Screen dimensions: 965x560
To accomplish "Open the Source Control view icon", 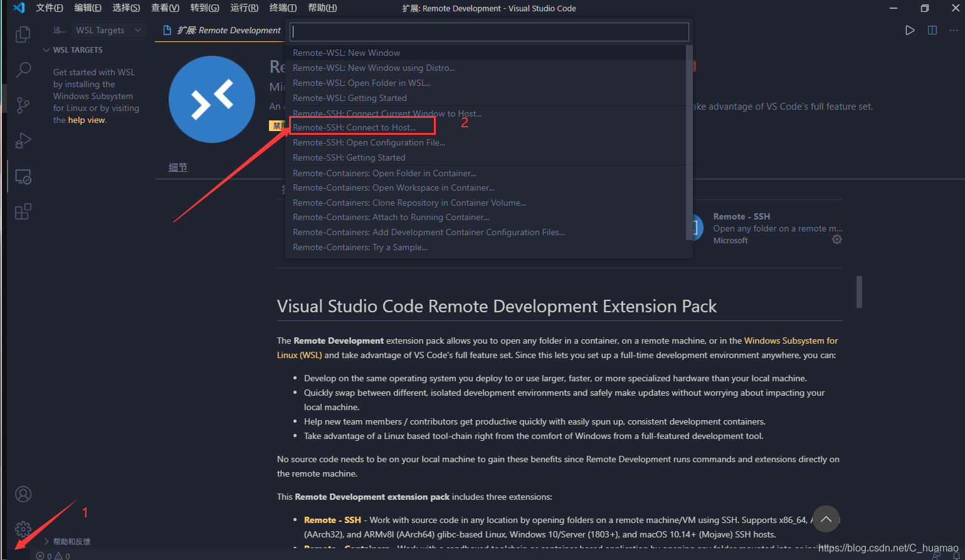I will click(23, 105).
